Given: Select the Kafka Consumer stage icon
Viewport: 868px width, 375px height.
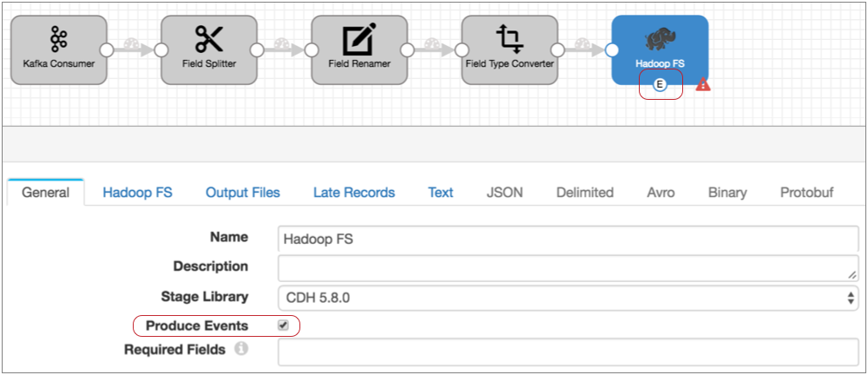Looking at the screenshot, I should [59, 40].
